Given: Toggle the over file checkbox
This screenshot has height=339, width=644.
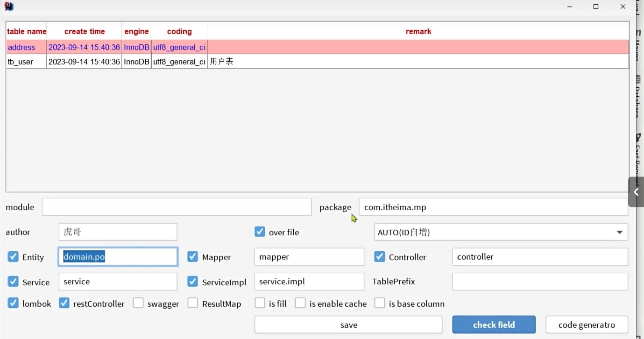Looking at the screenshot, I should (x=260, y=232).
